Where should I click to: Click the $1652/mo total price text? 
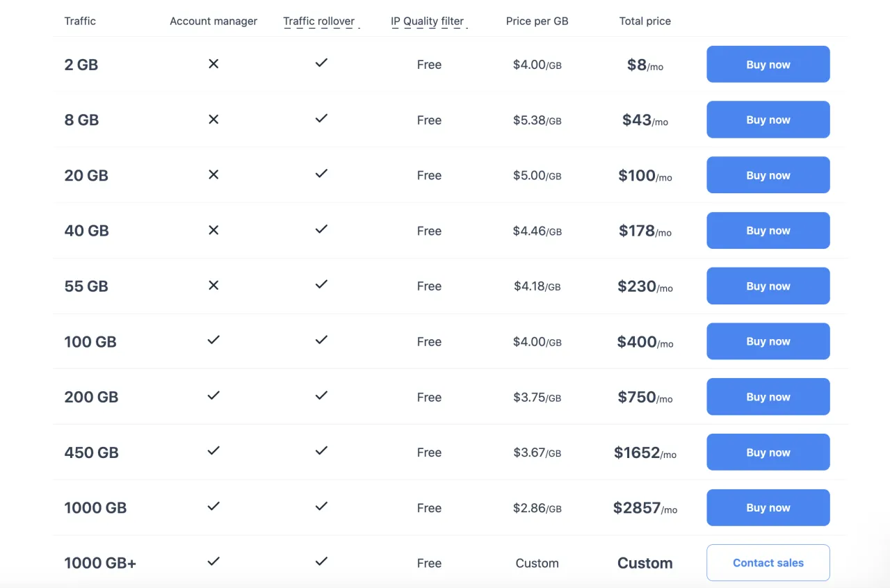645,452
